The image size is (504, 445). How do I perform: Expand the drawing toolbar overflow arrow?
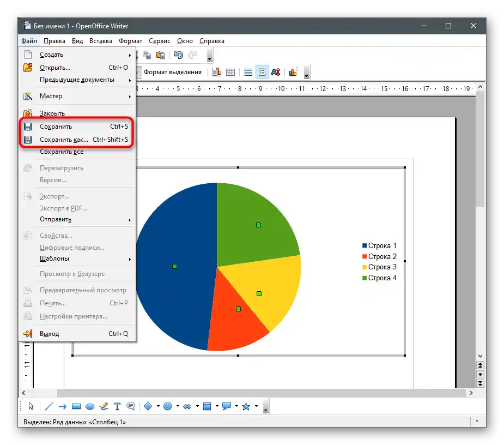pyautogui.click(x=265, y=406)
